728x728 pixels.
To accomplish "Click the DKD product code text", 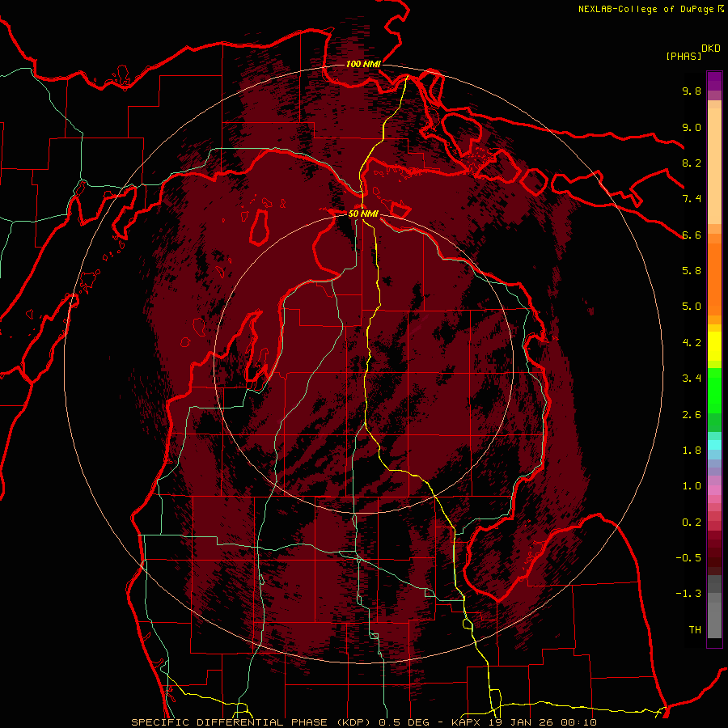I will click(711, 49).
